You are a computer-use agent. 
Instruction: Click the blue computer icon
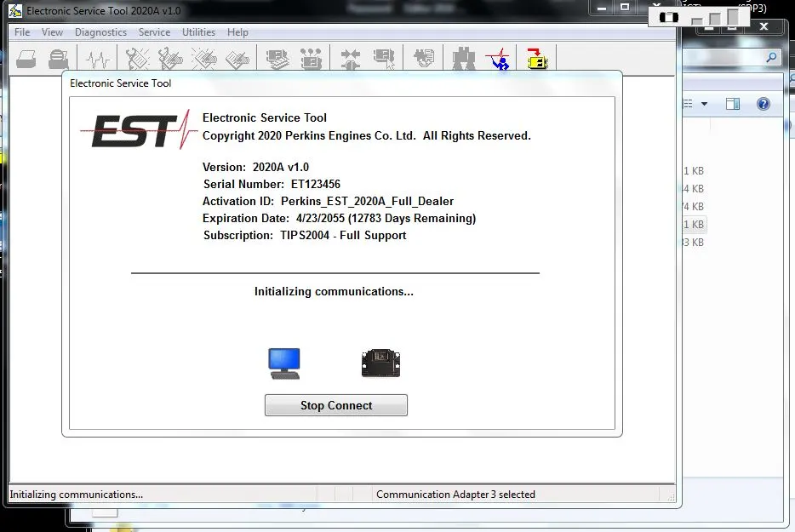pos(284,363)
